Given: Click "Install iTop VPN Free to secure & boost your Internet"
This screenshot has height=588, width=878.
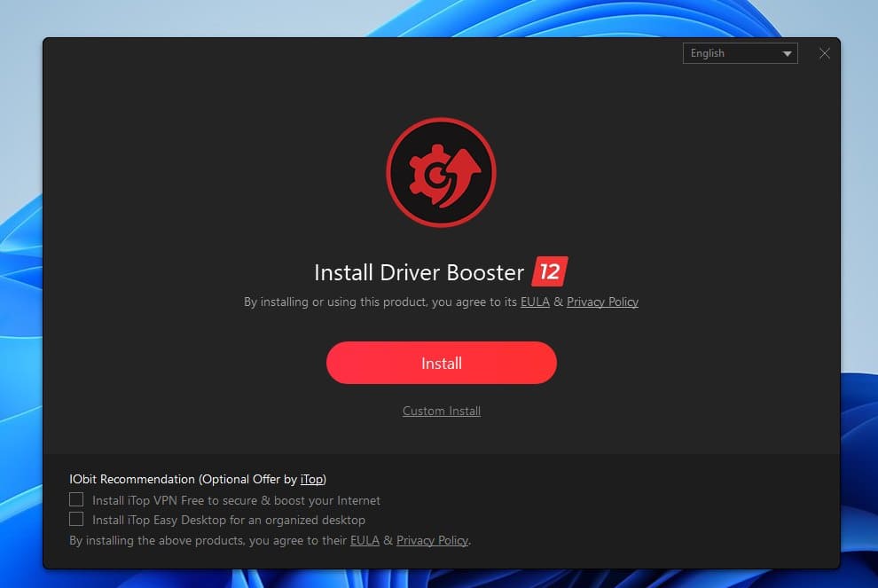Looking at the screenshot, I should tap(236, 500).
